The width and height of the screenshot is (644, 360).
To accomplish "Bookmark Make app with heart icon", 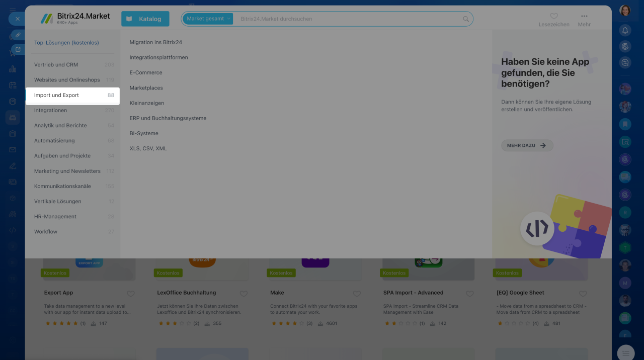I will (x=357, y=294).
